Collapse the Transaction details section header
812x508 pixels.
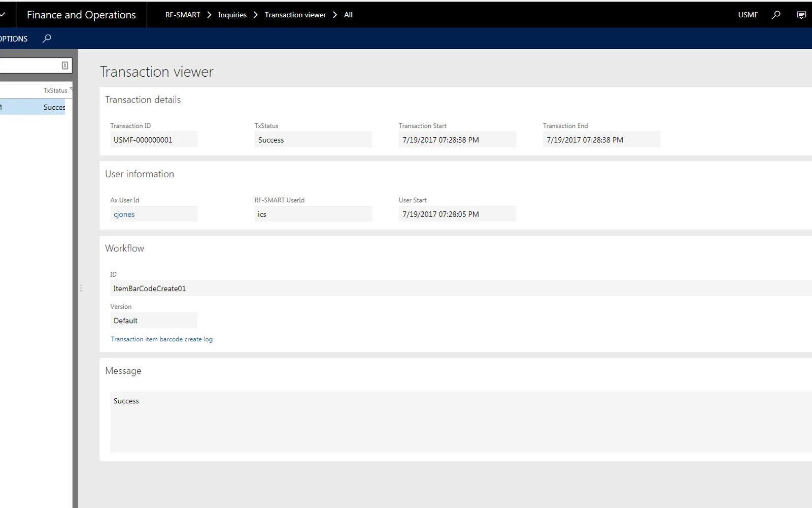(x=143, y=100)
